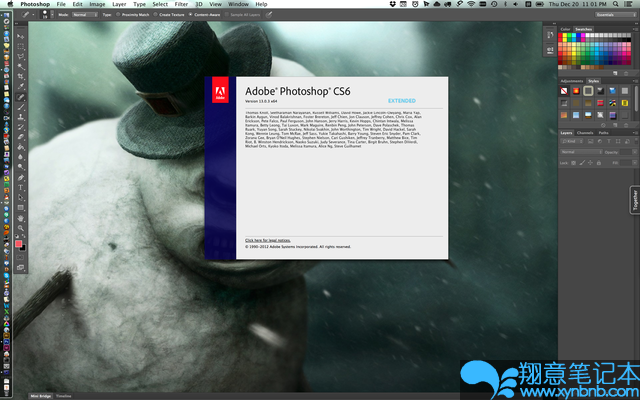Open the Mini Bridge tab
Viewport: 640px width, 400px height.
pyautogui.click(x=41, y=396)
